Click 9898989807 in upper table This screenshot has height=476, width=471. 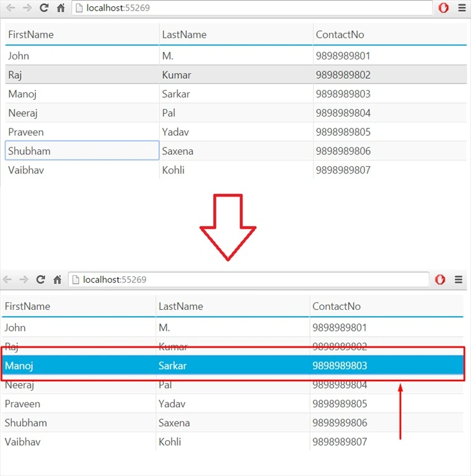click(390, 170)
